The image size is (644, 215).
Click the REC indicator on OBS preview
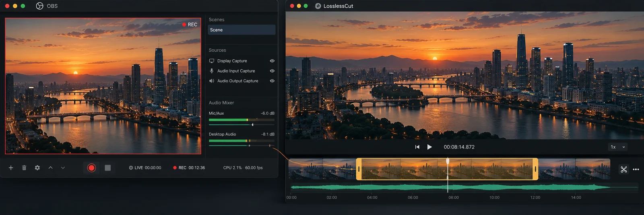(190, 25)
